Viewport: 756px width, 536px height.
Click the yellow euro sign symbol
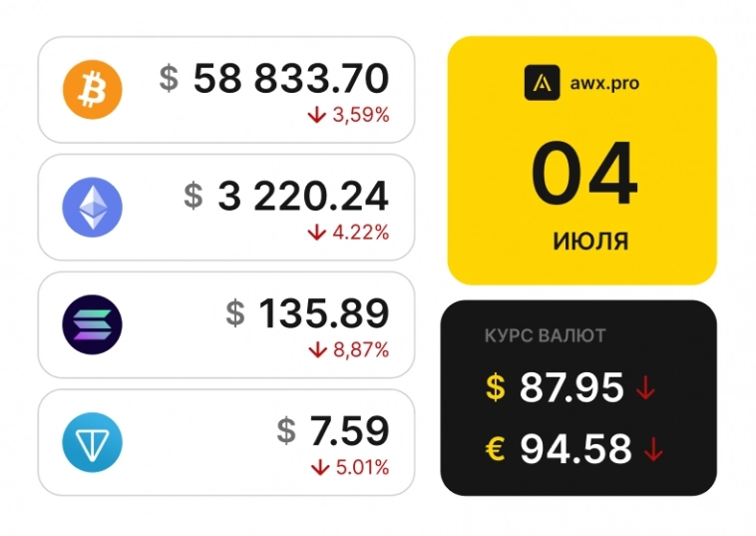[496, 449]
